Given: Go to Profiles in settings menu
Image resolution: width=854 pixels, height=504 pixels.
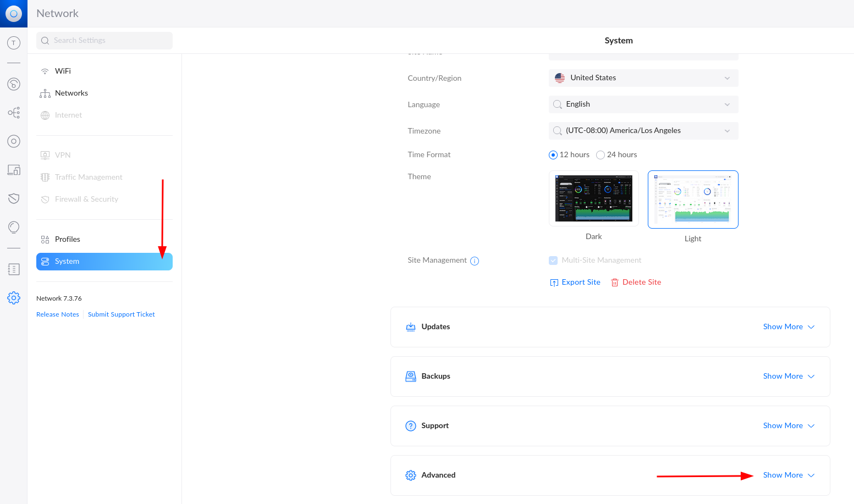Looking at the screenshot, I should (x=67, y=239).
